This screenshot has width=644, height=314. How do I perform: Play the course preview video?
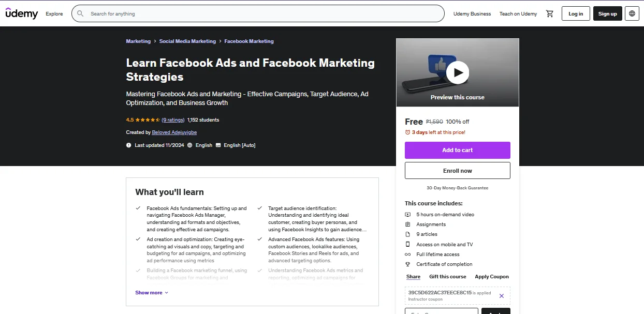(x=458, y=73)
